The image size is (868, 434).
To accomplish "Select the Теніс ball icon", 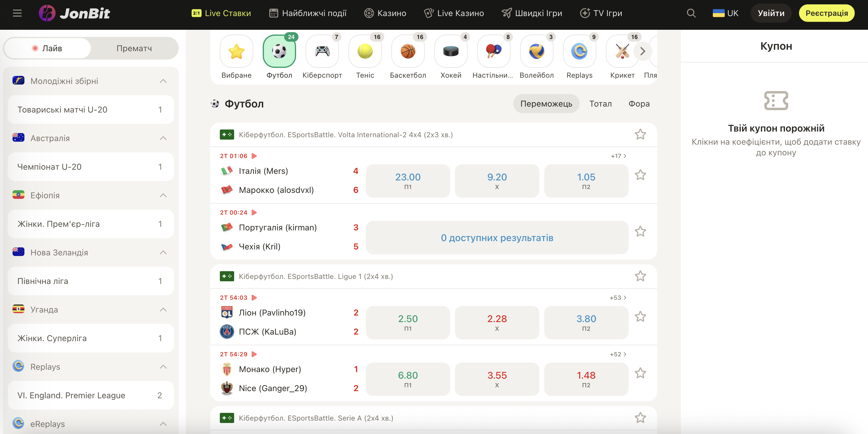I will coord(365,51).
